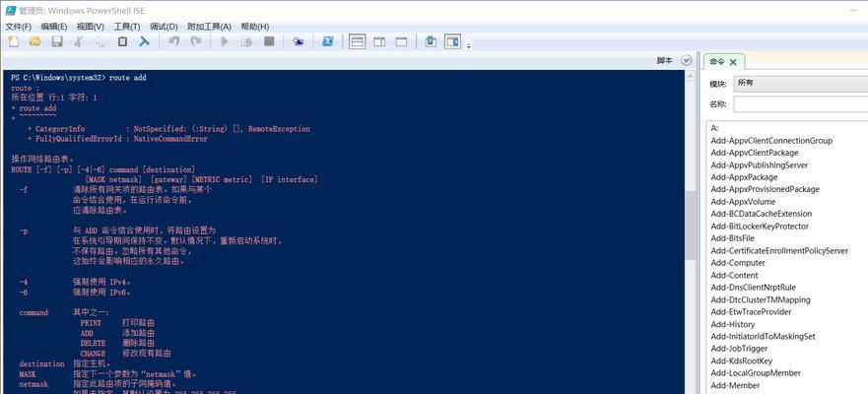Redo the action using the redo arrow
Screen dimensions: 868x394
[x=195, y=41]
